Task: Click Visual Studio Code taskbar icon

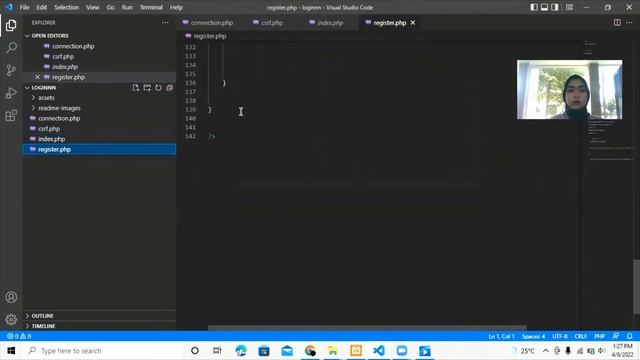Action: point(379,351)
